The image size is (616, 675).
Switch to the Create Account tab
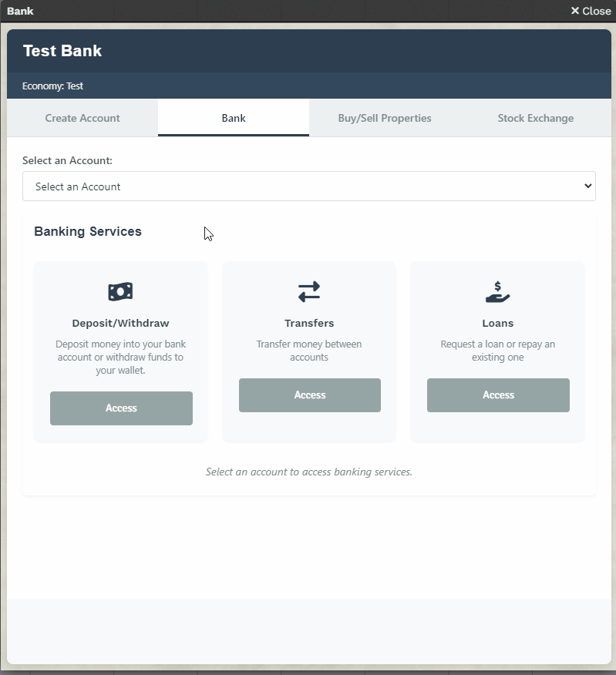[x=82, y=118]
